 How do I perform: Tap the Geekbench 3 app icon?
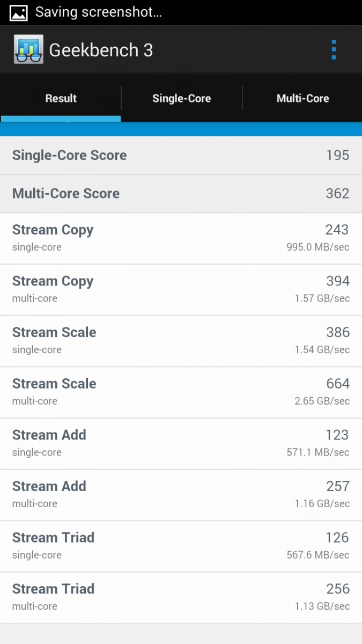[28, 49]
